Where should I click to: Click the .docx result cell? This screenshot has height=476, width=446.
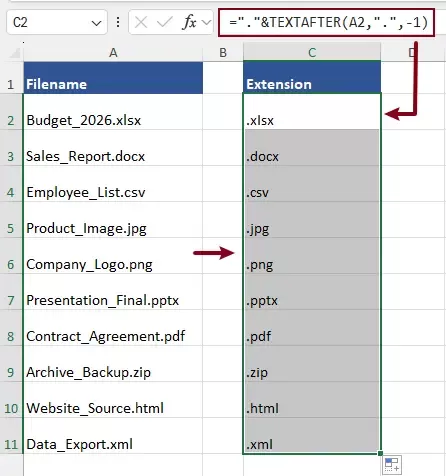(312, 148)
